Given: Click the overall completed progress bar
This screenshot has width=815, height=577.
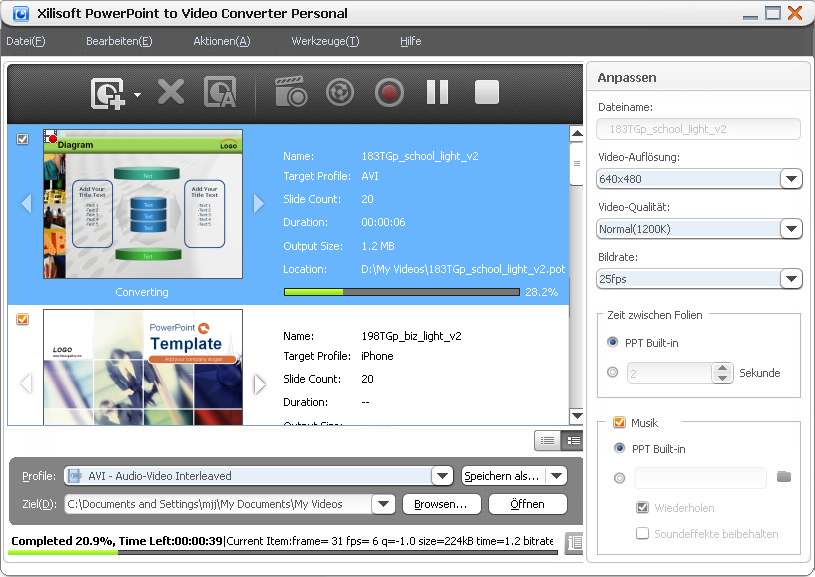Looking at the screenshot, I should [x=283, y=552].
